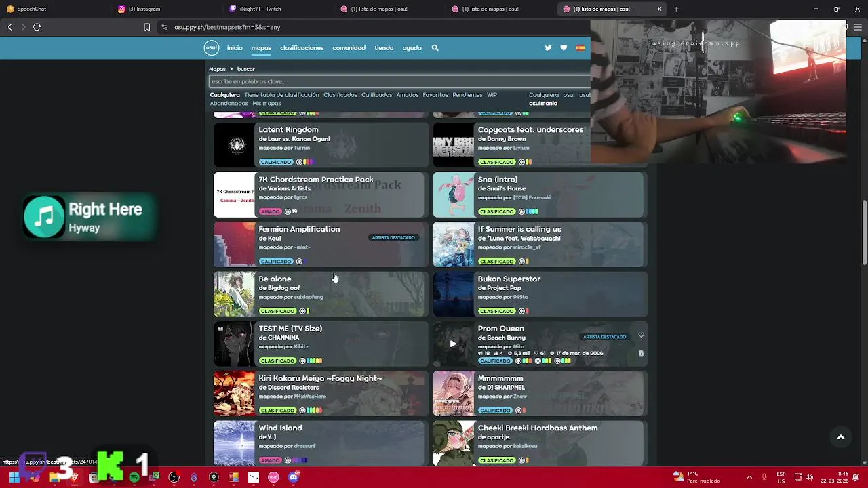
Task: Open the volume icon in system tray
Action: click(x=809, y=477)
